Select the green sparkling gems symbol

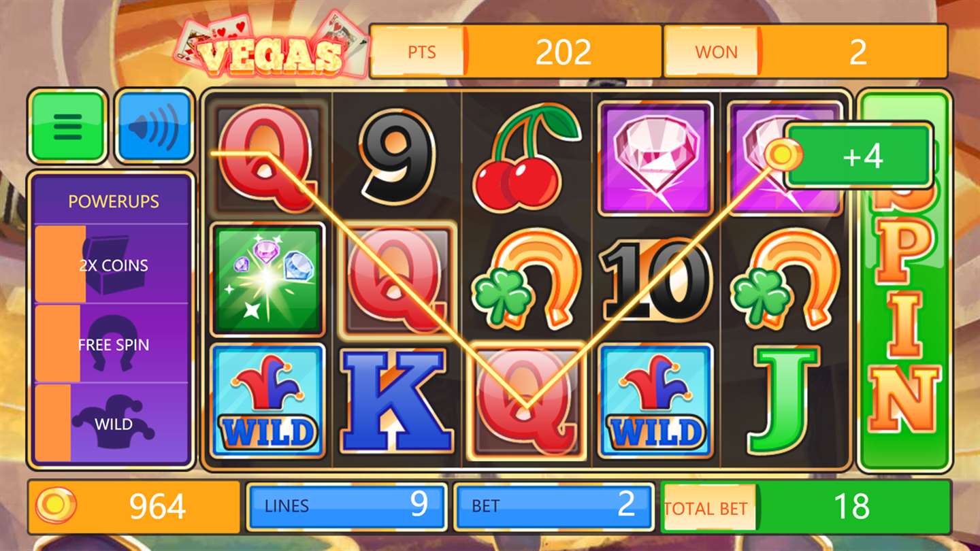(x=267, y=280)
